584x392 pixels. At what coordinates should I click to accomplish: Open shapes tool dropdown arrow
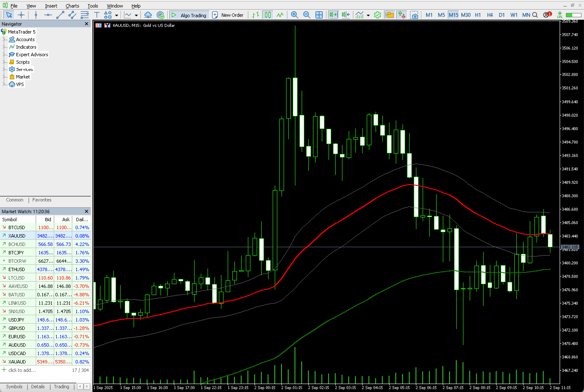[x=116, y=15]
